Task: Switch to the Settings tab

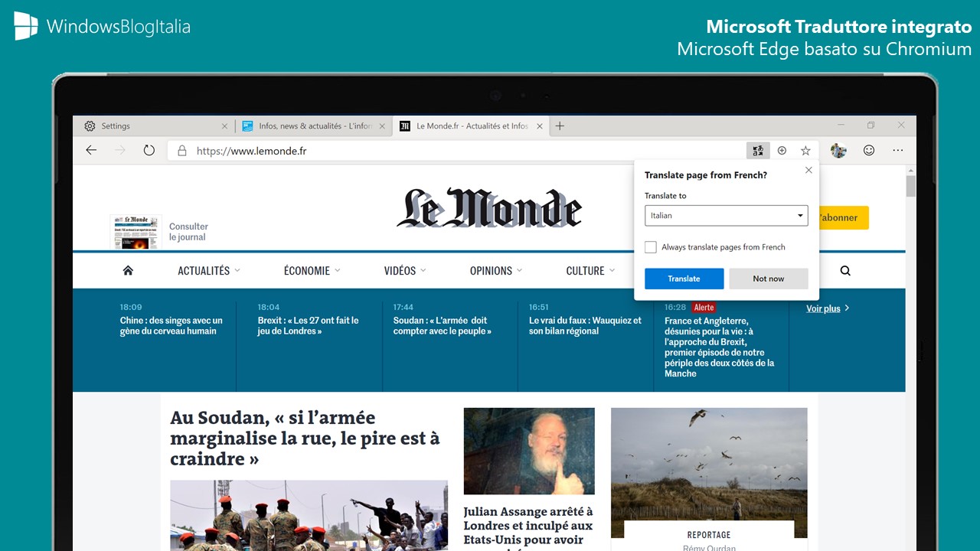Action: [154, 126]
